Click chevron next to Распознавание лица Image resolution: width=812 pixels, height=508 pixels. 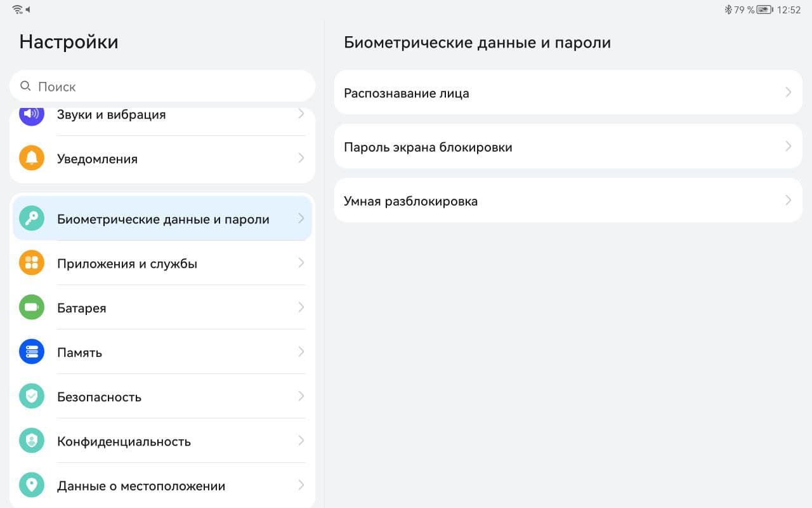pos(788,93)
